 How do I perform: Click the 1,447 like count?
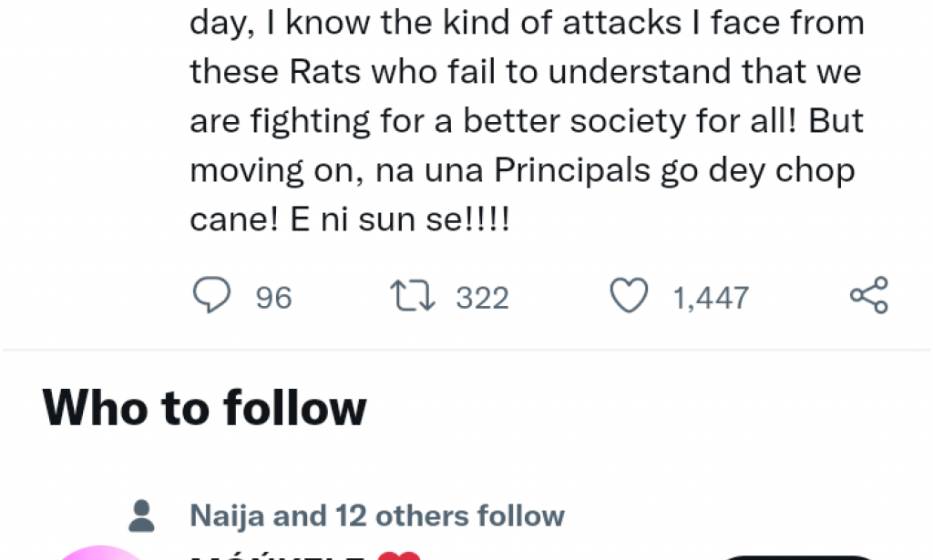tap(709, 296)
